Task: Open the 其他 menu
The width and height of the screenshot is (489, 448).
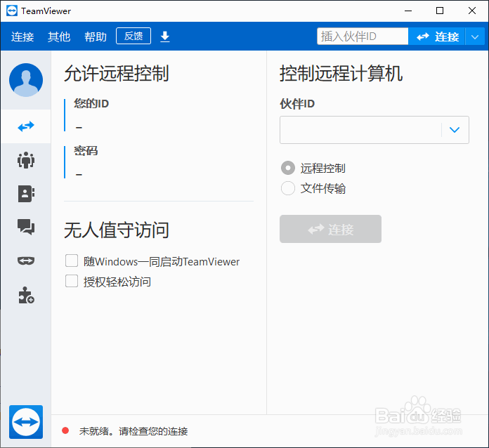Action: tap(59, 37)
